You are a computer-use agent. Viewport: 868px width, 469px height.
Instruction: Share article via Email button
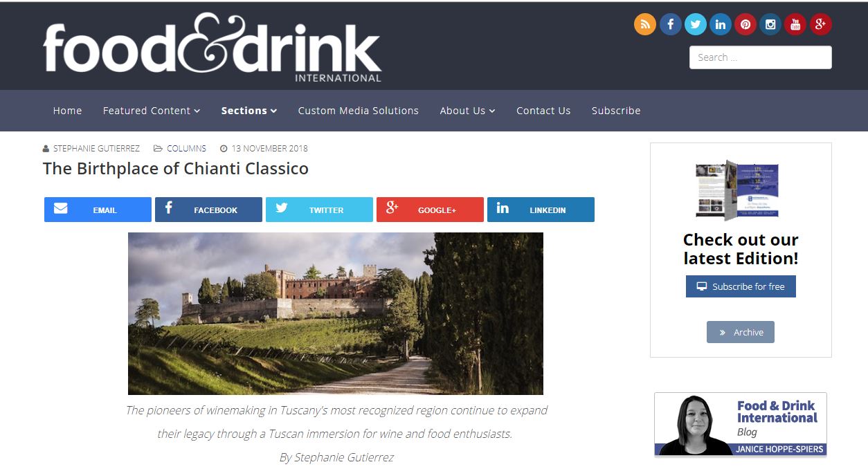pyautogui.click(x=98, y=210)
